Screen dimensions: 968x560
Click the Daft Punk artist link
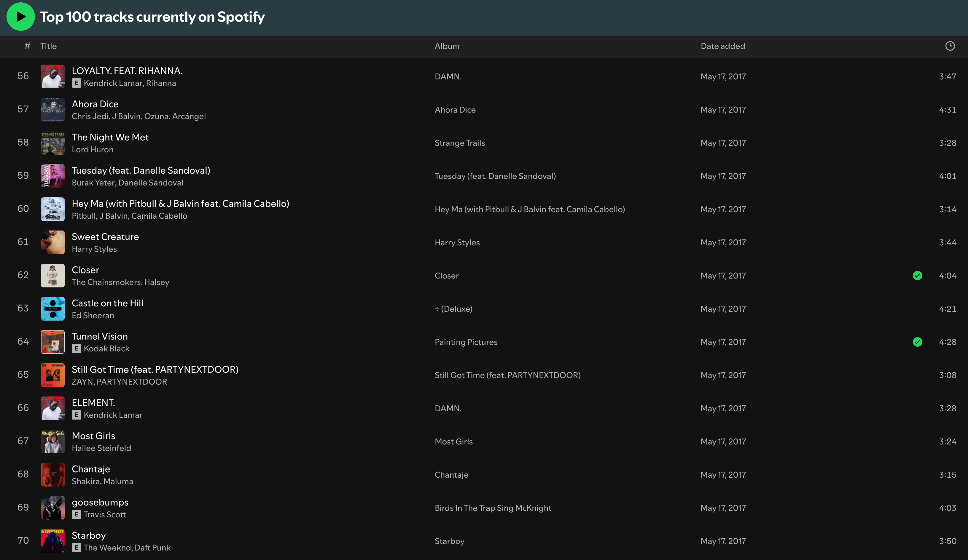tap(152, 548)
